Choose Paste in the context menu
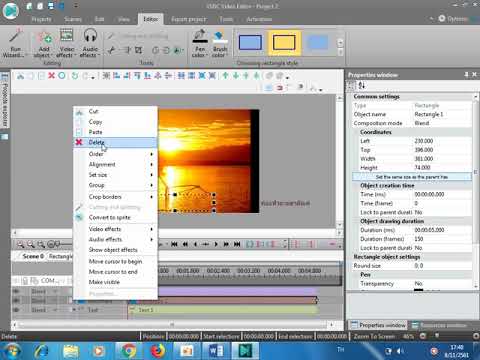This screenshot has height=360, width=480. click(x=115, y=132)
